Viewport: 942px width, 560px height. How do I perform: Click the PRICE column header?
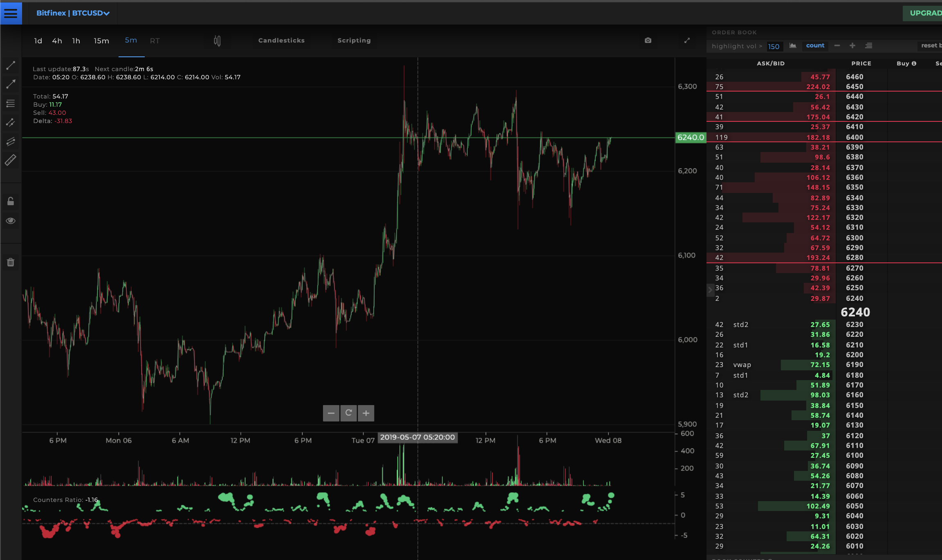tap(861, 63)
